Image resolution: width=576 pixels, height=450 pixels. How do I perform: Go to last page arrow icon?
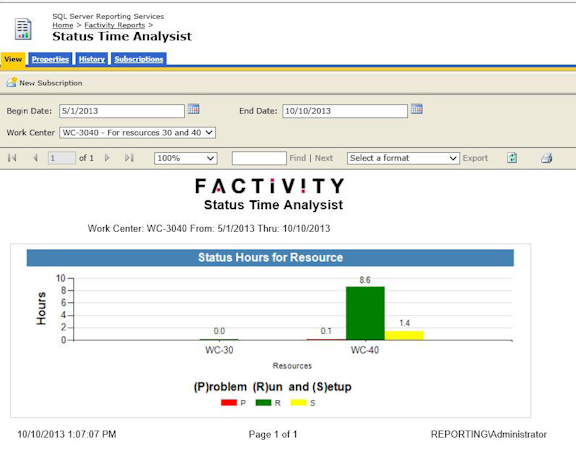[x=129, y=158]
